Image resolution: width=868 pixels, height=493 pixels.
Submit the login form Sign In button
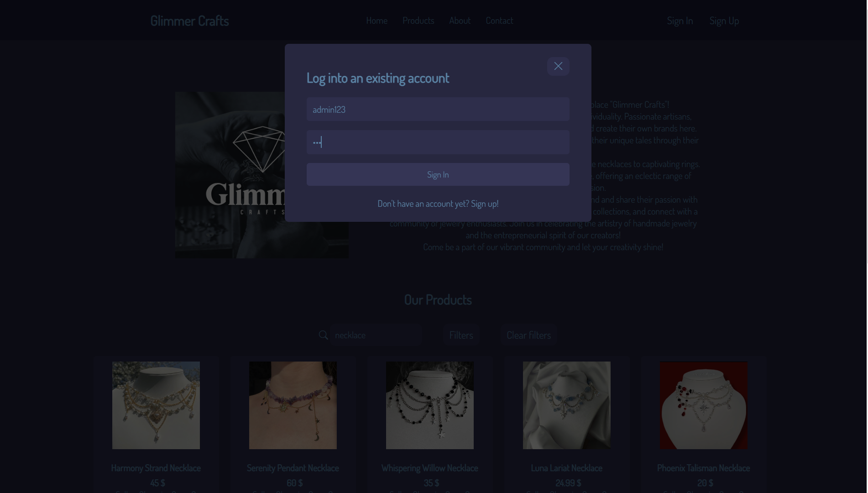[x=438, y=174]
